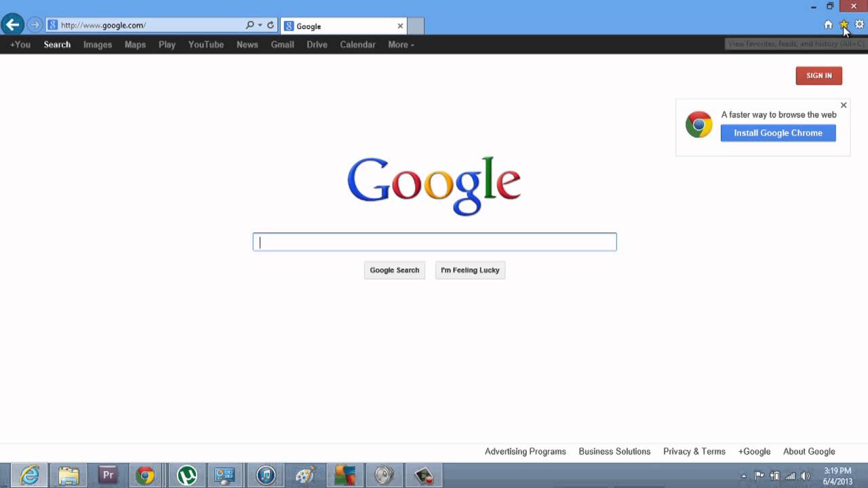Click the volume speaker tray icon
This screenshot has width=868, height=488.
pyautogui.click(x=806, y=476)
